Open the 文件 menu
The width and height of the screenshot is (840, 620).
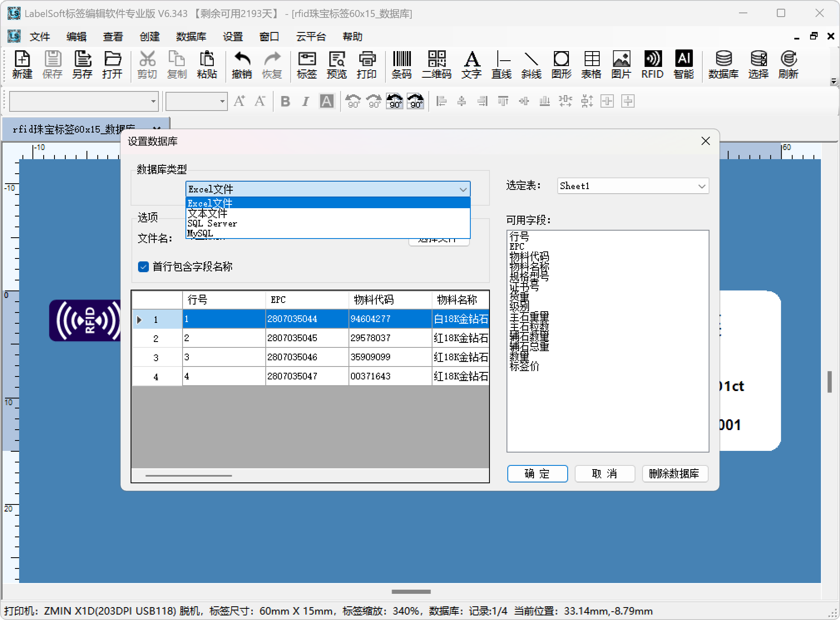click(x=40, y=37)
